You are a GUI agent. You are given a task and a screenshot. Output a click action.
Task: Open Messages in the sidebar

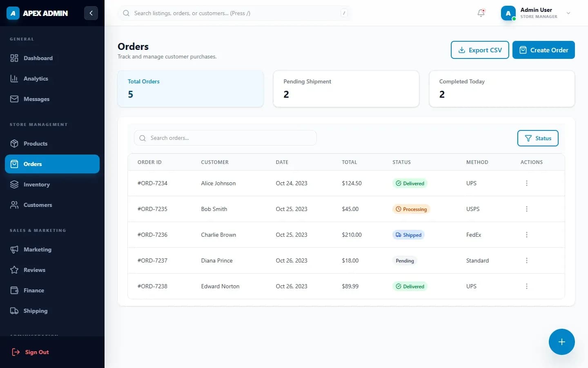[x=52, y=99]
